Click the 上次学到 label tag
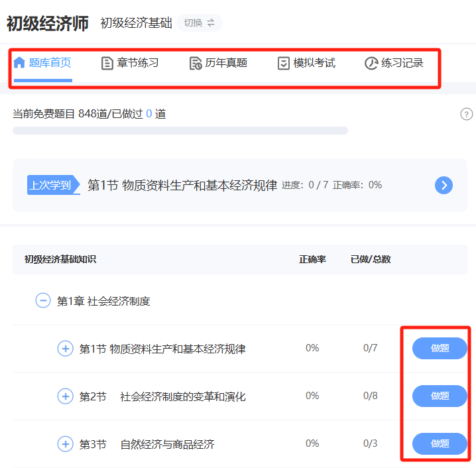The image size is (476, 468). coord(54,185)
